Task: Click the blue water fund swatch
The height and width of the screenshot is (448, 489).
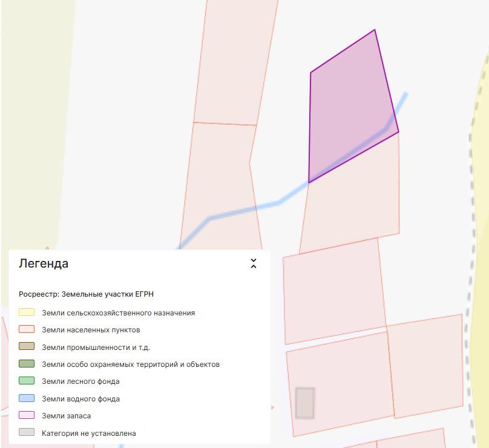Action: pyautogui.click(x=27, y=398)
